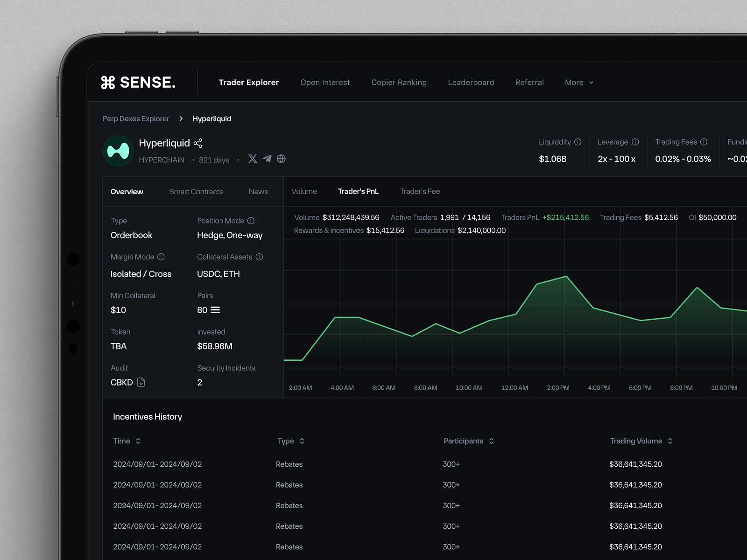Click the Collateral Assets info icon
The image size is (747, 560).
(260, 257)
